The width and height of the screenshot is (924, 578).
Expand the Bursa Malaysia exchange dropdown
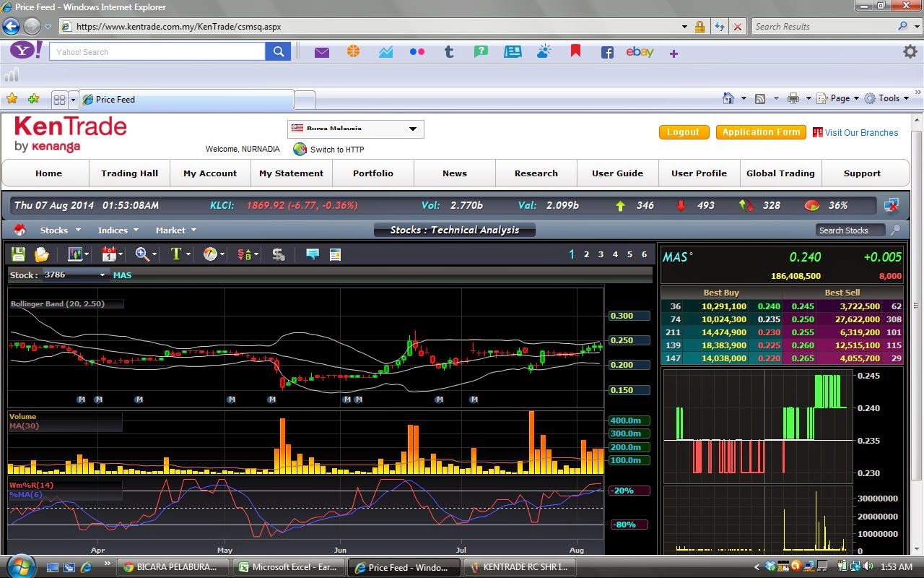(x=413, y=129)
